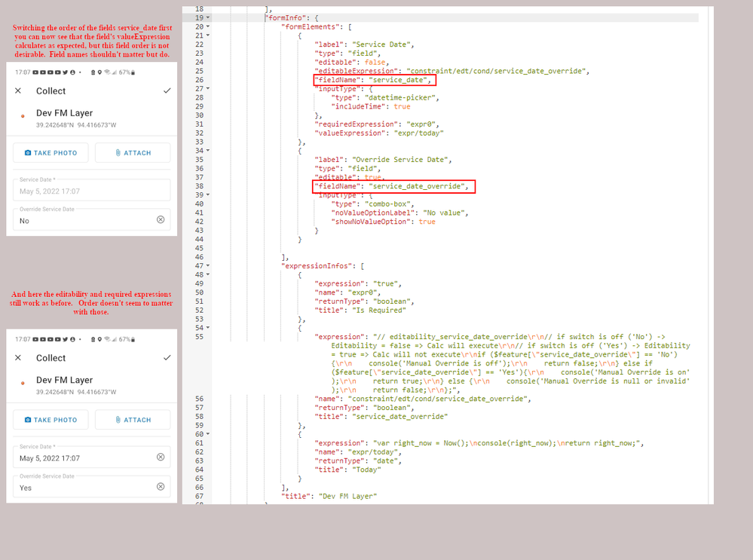
Task: Place cursor on "fieldName": "service_date" line
Action: (x=373, y=80)
